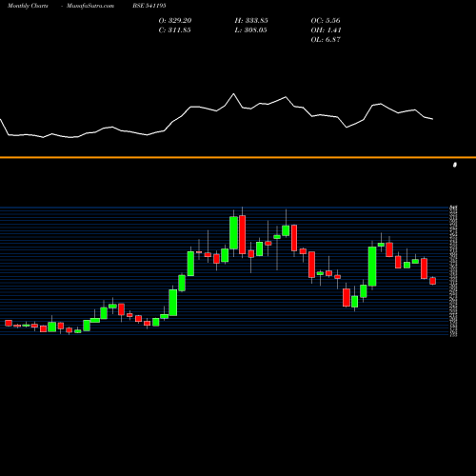Click the high value 'H: 333.85'
The width and height of the screenshot is (476, 476).
251,20
